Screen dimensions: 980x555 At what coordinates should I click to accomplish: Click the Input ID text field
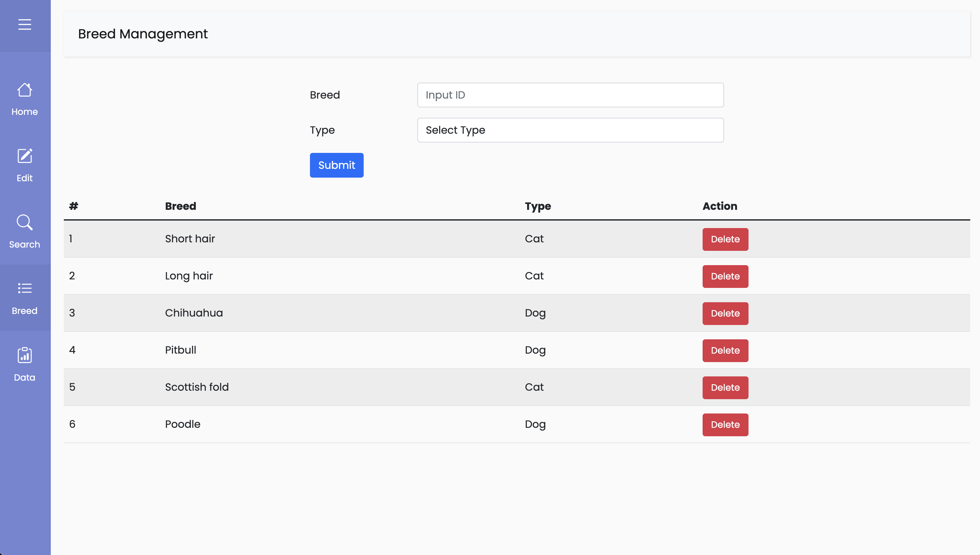tap(570, 95)
